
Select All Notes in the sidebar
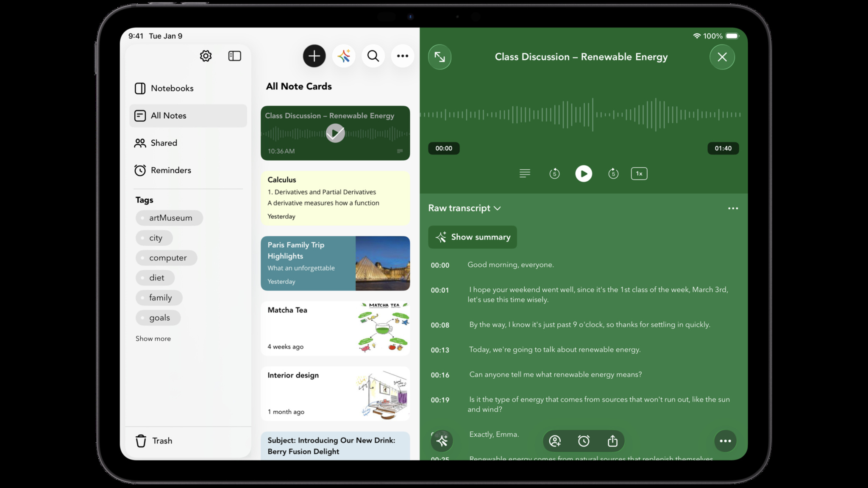pyautogui.click(x=188, y=116)
